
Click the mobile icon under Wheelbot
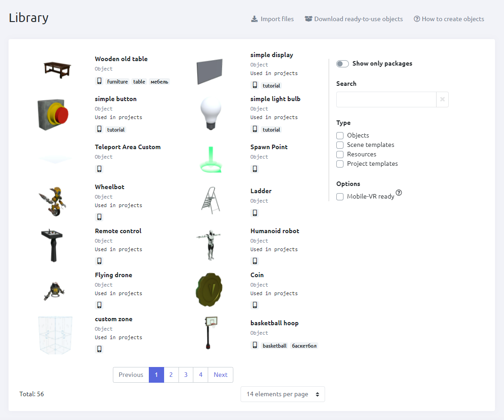(x=99, y=217)
